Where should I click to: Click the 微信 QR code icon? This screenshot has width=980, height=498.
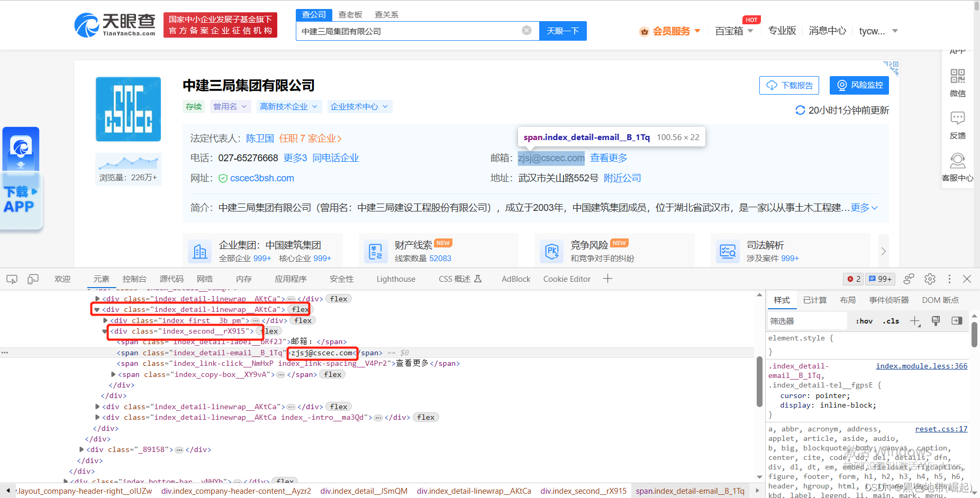point(957,76)
